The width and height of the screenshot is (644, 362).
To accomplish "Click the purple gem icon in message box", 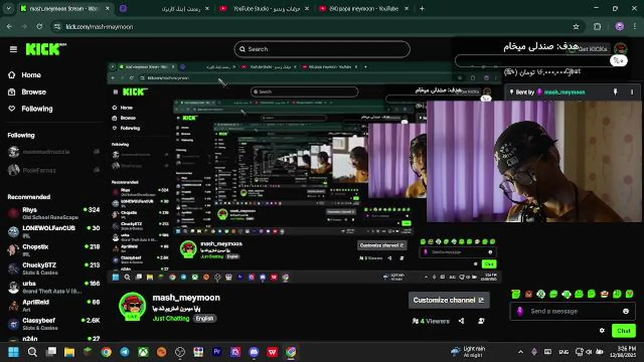I will click(520, 311).
